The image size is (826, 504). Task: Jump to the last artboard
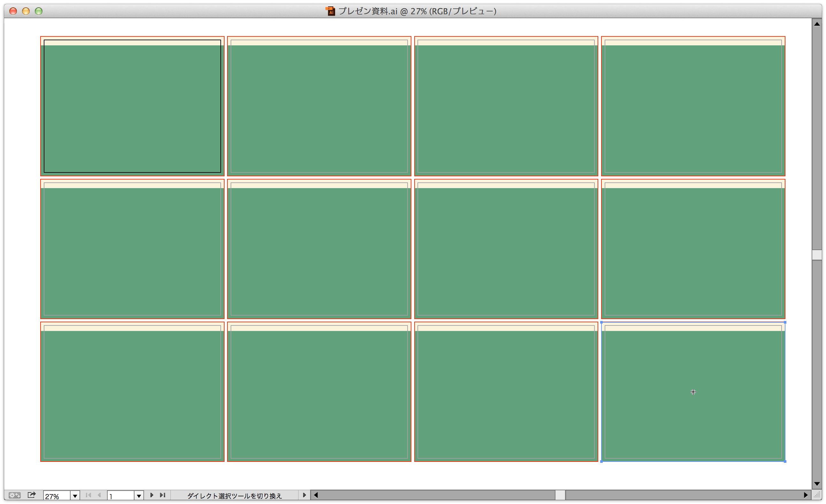click(x=163, y=495)
